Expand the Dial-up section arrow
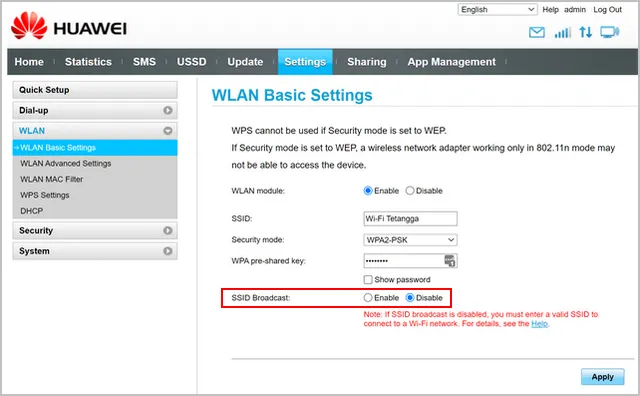Image resolution: width=640 pixels, height=396 pixels. tap(168, 110)
